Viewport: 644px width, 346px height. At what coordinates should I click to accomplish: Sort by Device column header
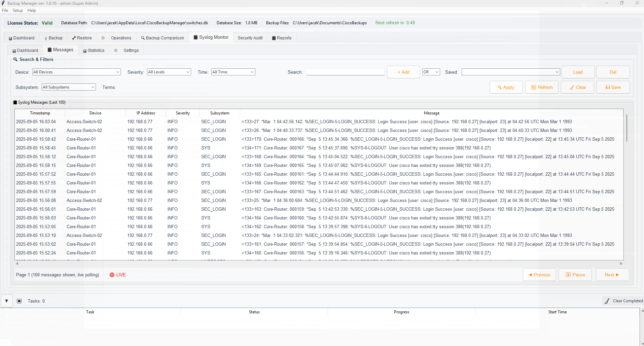95,113
